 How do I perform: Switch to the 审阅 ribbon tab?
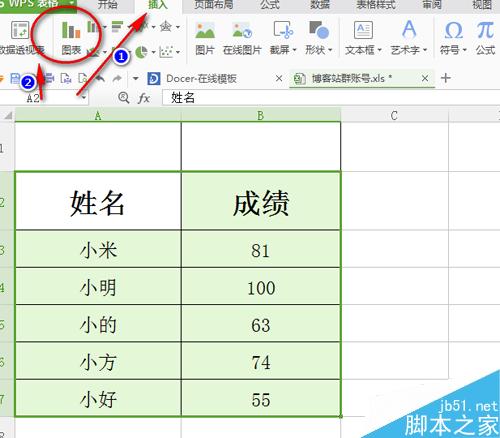tap(432, 5)
